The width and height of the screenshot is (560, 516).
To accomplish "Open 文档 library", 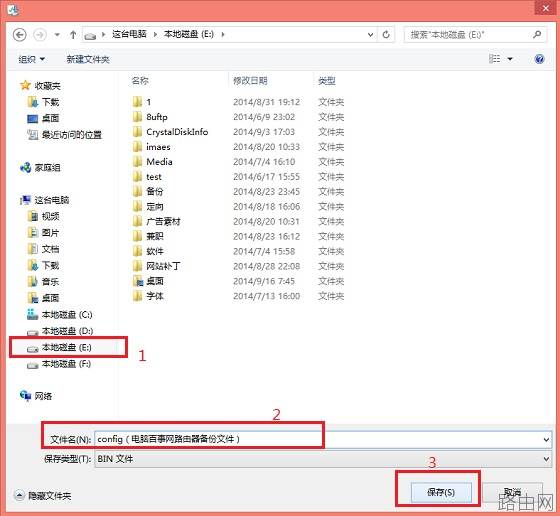I will point(50,249).
